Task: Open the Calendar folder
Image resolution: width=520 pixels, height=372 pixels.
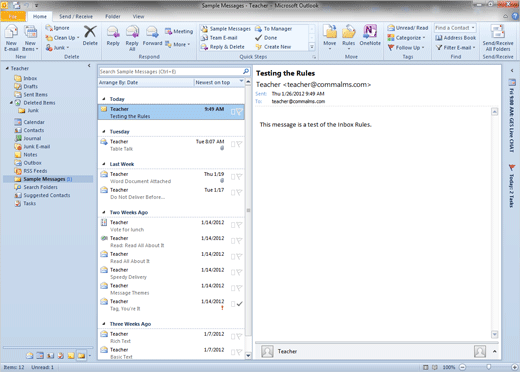Action: tap(34, 122)
